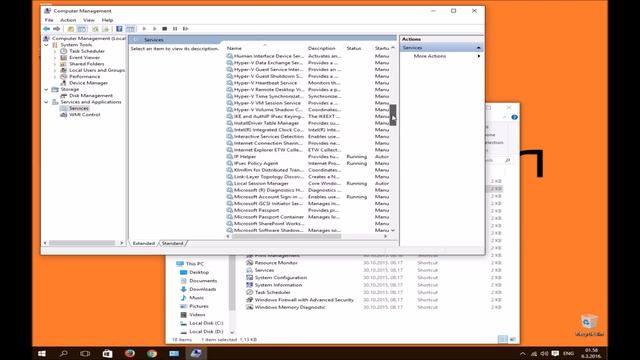The width and height of the screenshot is (640, 360).
Task: Collapse the Services section in Actions pane
Action: (x=478, y=48)
